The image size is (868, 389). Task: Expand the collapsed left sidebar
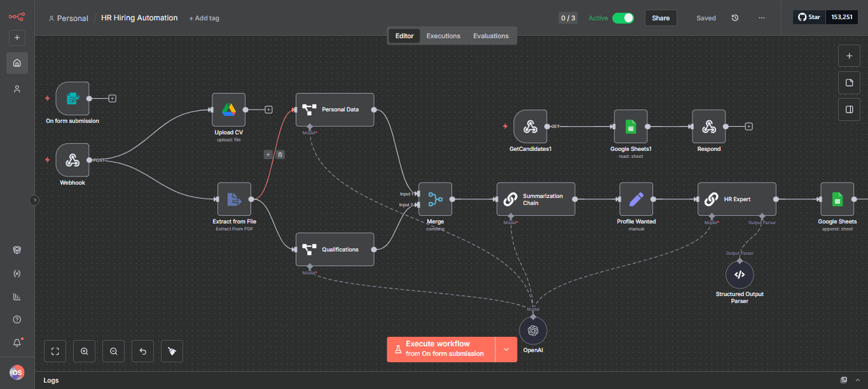click(35, 200)
